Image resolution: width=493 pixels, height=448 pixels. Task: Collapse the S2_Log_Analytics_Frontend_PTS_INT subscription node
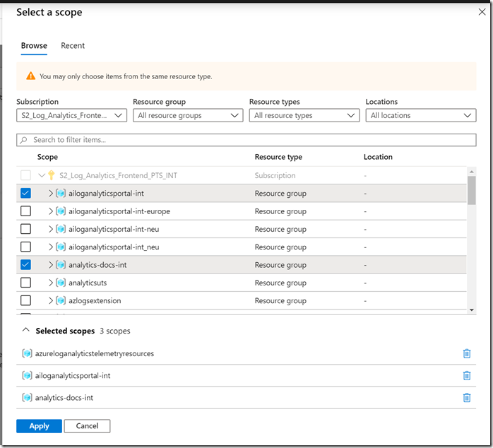[x=42, y=175]
